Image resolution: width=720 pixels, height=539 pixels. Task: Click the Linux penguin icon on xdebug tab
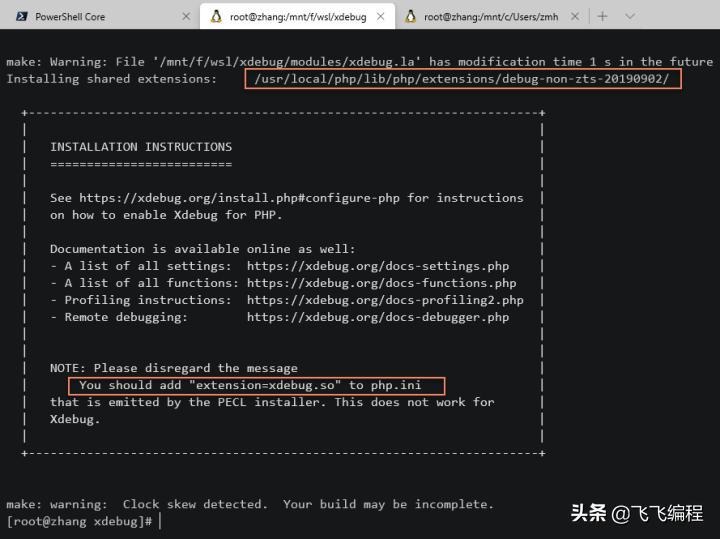(216, 17)
